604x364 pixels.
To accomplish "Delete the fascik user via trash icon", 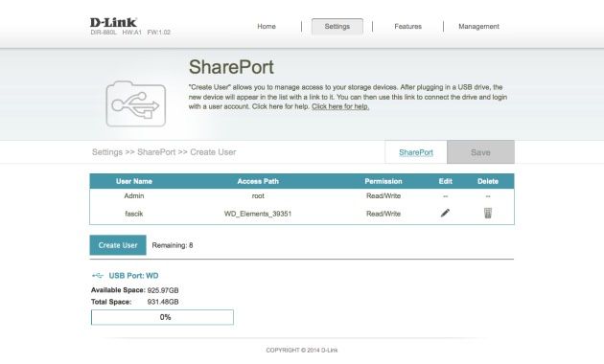I will [488, 213].
